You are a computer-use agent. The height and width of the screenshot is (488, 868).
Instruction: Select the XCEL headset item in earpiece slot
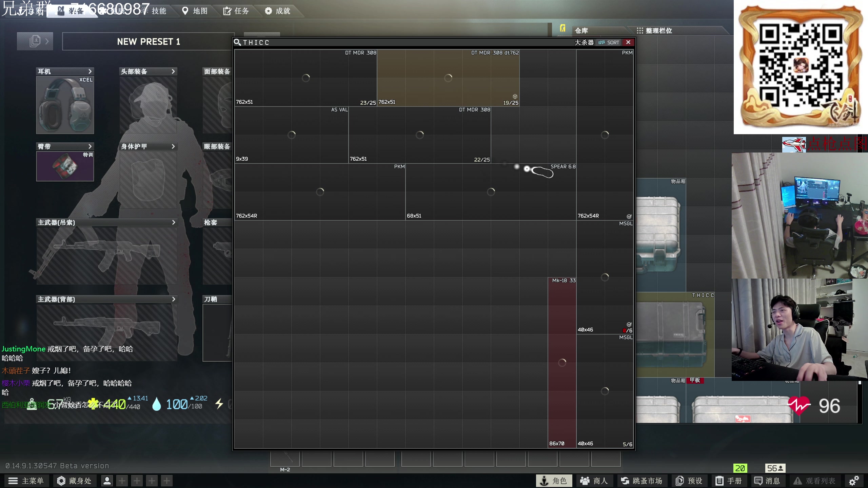coord(65,105)
